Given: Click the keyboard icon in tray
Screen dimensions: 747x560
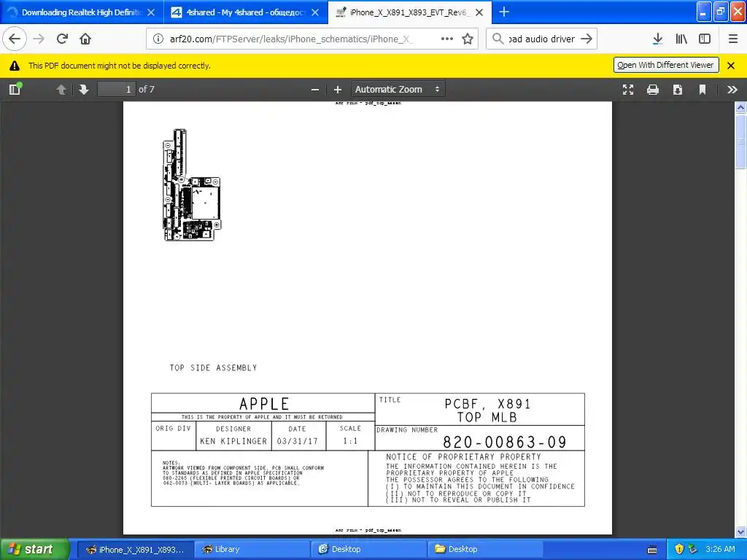Looking at the screenshot, I should 652,550.
